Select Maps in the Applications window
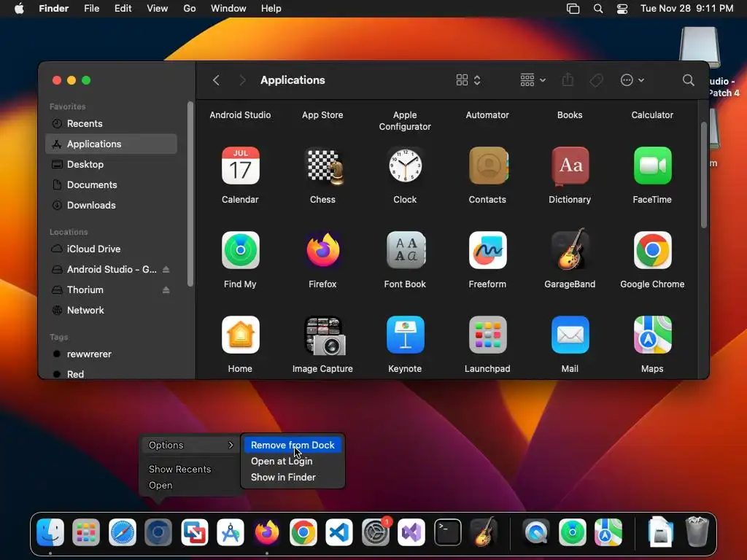This screenshot has height=560, width=747. click(x=653, y=335)
